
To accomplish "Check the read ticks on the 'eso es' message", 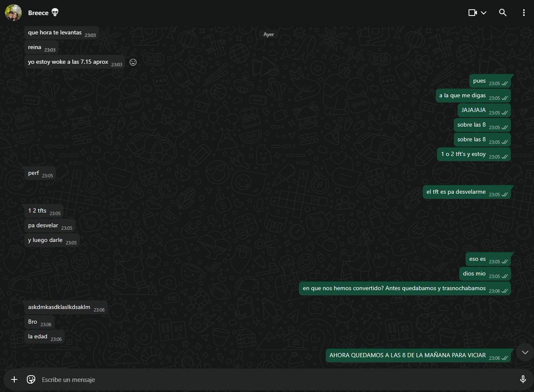I will tap(505, 261).
